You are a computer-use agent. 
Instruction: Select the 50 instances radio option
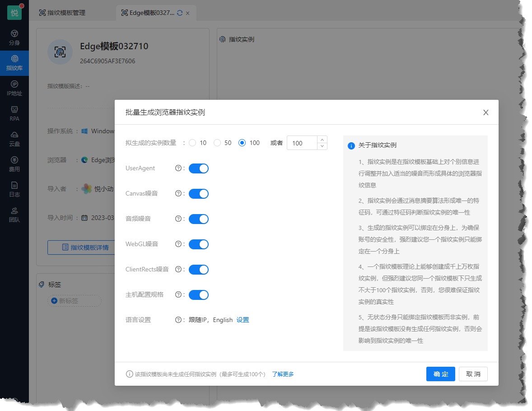tap(217, 143)
